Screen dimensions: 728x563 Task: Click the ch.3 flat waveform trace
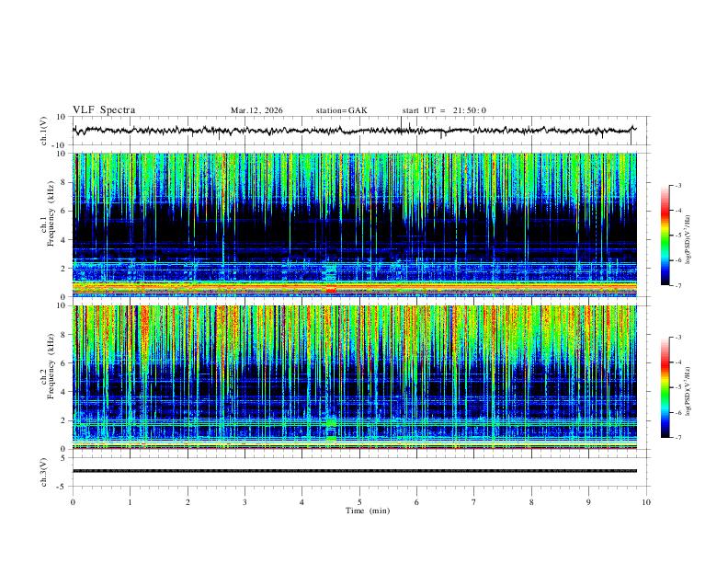(x=355, y=471)
